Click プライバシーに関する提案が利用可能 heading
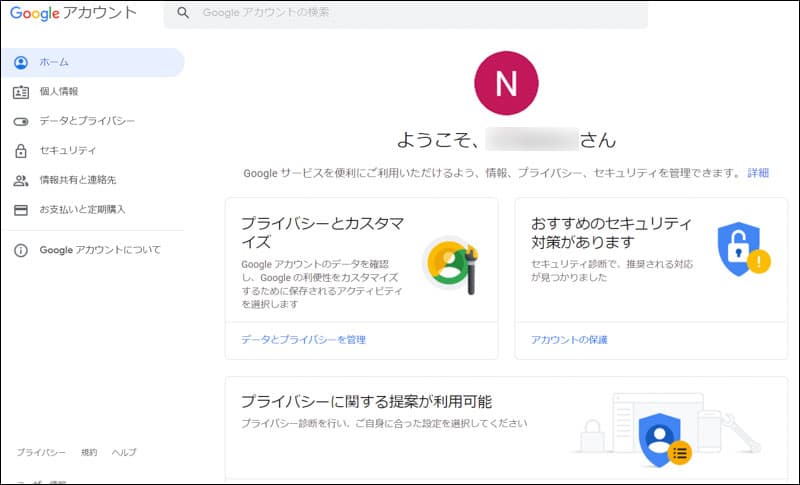 tap(366, 402)
